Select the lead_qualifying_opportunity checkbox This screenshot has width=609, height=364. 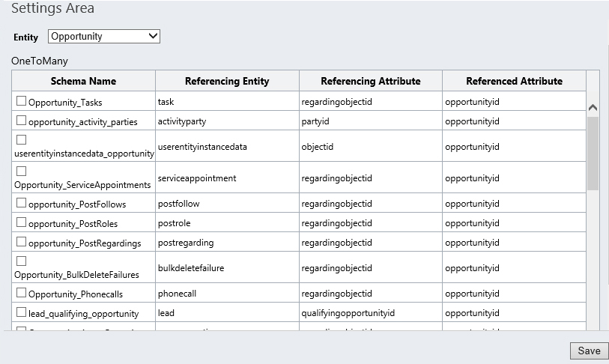click(22, 312)
